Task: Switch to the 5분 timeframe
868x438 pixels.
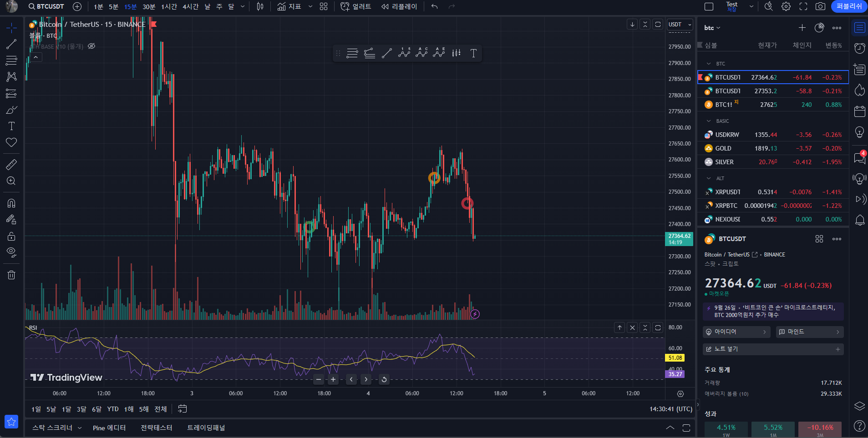Action: (113, 6)
